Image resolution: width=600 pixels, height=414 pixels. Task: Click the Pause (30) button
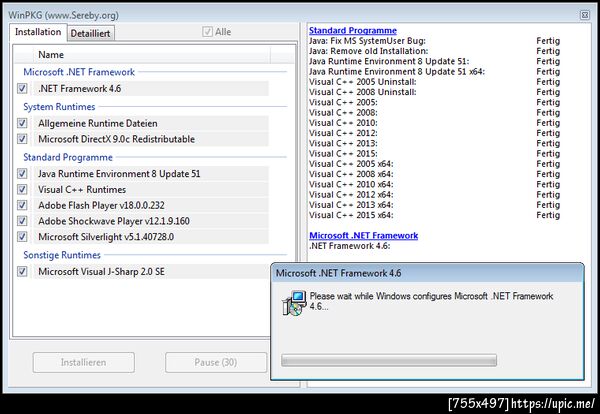(216, 362)
